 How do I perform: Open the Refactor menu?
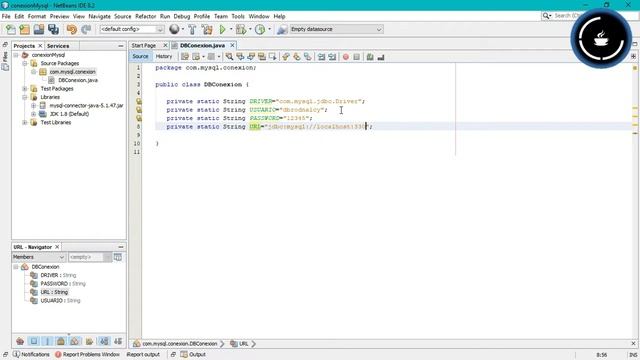click(x=146, y=16)
